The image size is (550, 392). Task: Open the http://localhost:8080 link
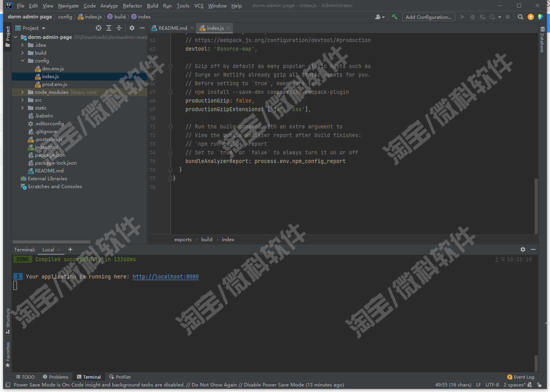click(x=165, y=277)
